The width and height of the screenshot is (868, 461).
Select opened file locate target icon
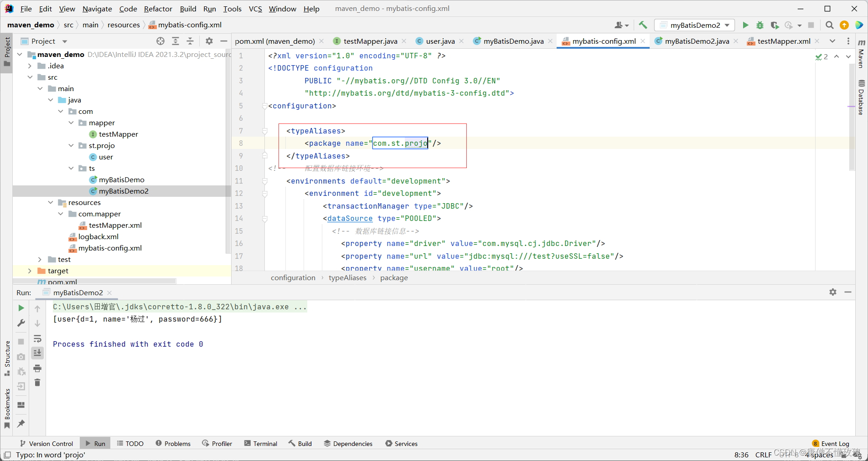pos(160,41)
